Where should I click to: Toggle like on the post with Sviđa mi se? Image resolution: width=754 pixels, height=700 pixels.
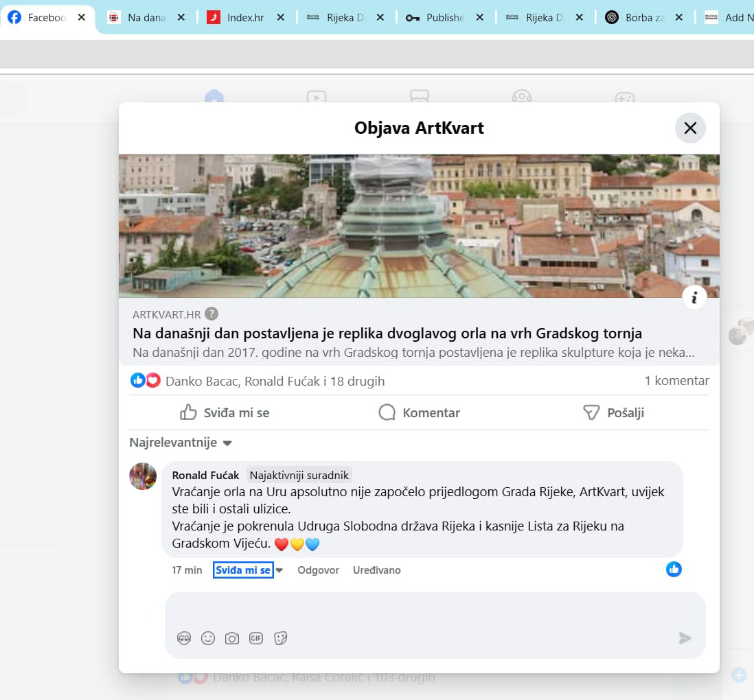click(225, 412)
